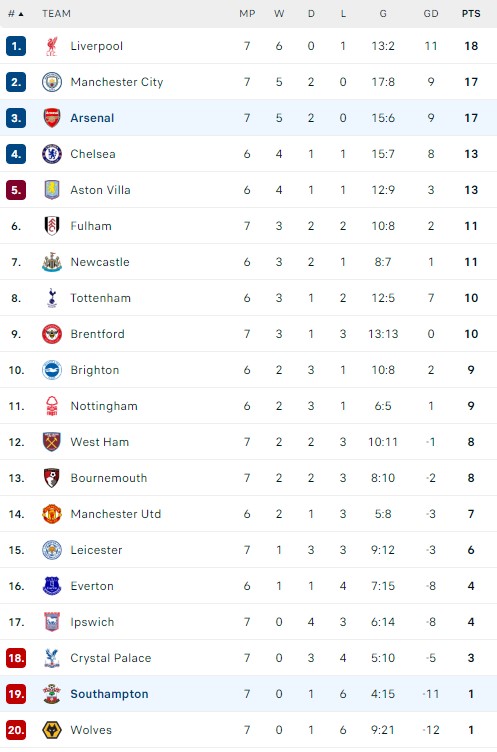This screenshot has width=497, height=752.
Task: Select the Crystal Palace eagle crest
Action: pyautogui.click(x=52, y=658)
